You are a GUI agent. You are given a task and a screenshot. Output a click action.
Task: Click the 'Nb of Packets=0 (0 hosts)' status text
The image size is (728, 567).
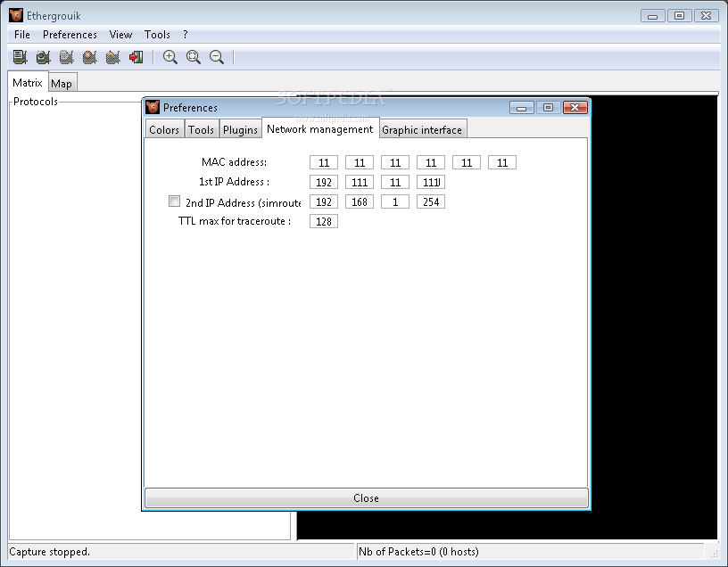point(418,552)
